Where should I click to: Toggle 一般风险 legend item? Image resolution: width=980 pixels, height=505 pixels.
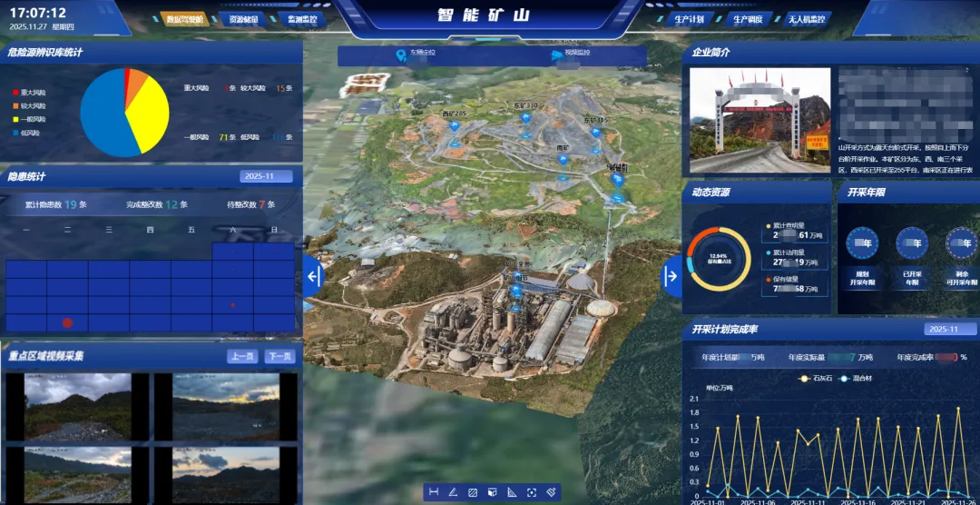[29, 119]
